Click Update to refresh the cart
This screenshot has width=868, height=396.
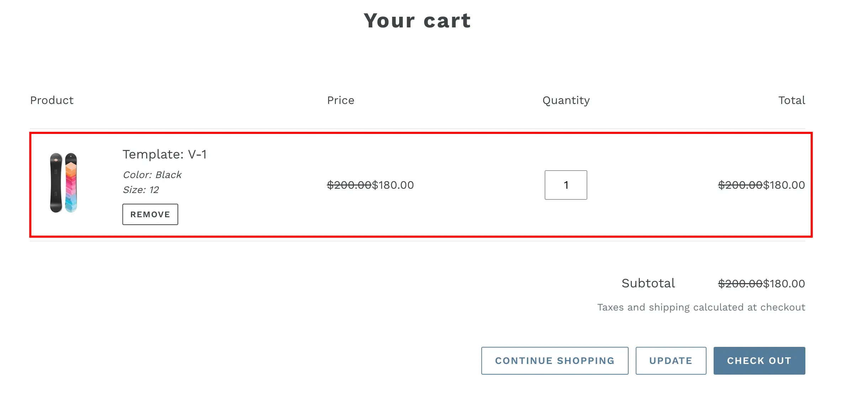[671, 361]
